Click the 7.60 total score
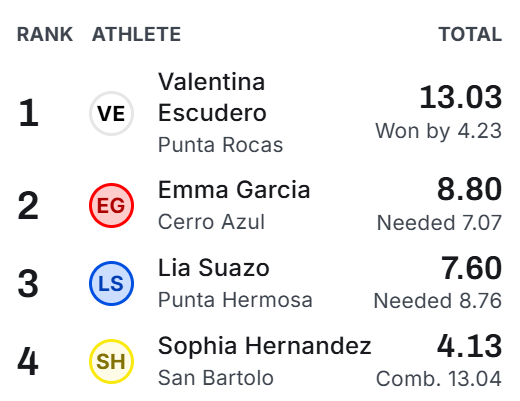Viewport: 520px width, 401px height. point(471,268)
